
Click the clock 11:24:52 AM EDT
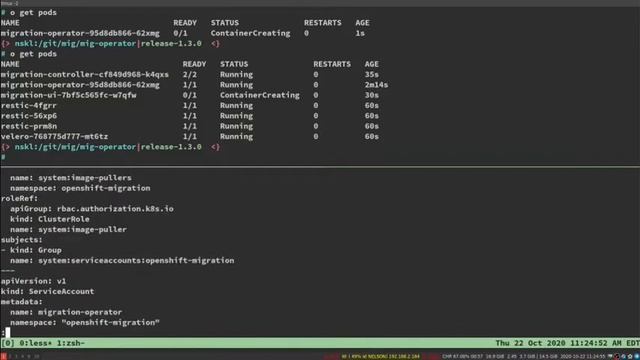click(x=605, y=343)
